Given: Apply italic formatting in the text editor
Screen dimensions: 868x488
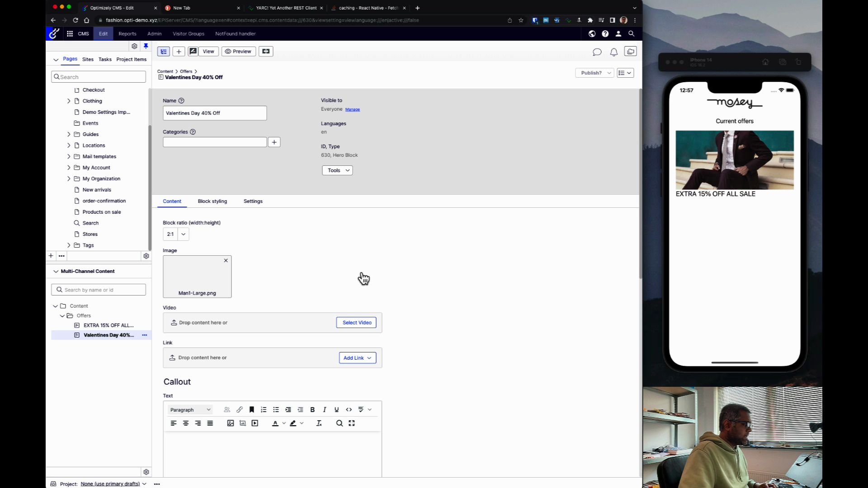Looking at the screenshot, I should point(324,409).
